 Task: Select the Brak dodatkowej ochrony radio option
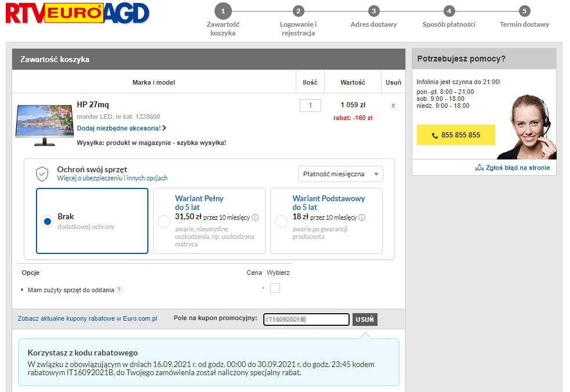pyautogui.click(x=47, y=221)
